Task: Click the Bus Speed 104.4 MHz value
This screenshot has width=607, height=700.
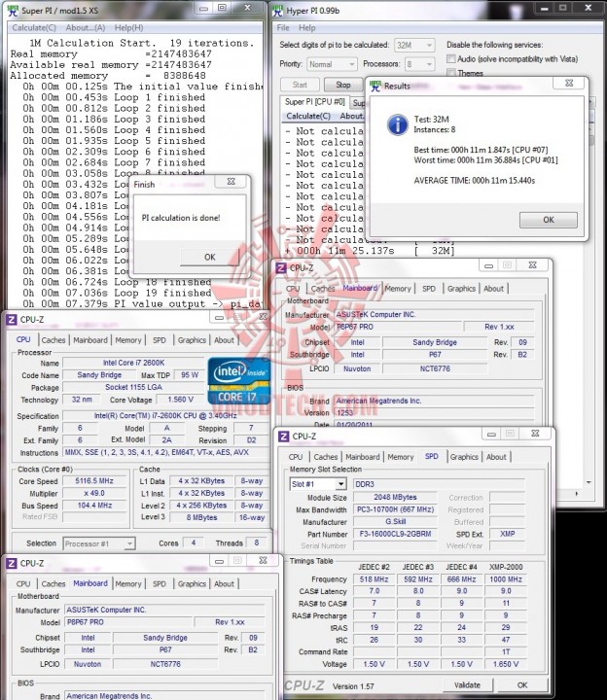Action: [x=94, y=506]
